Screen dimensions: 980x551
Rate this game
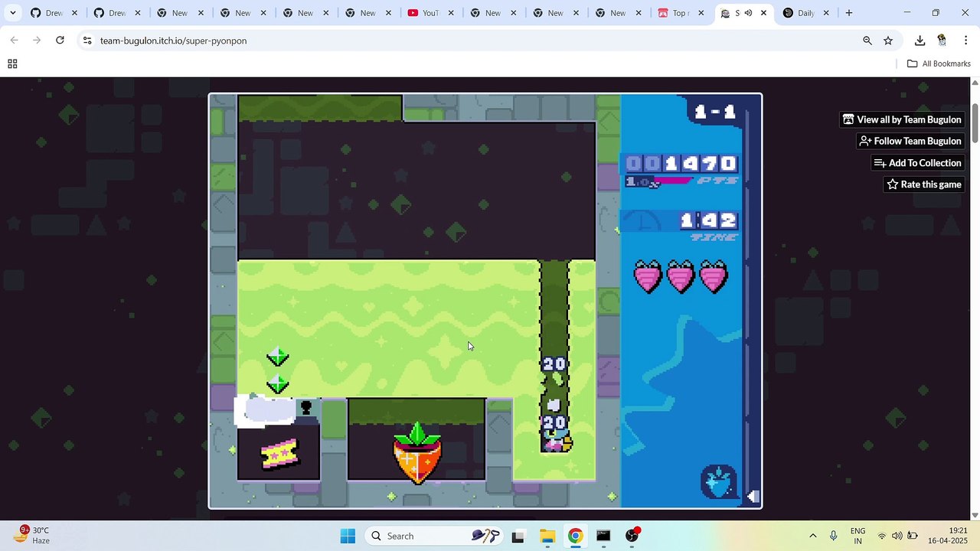924,184
